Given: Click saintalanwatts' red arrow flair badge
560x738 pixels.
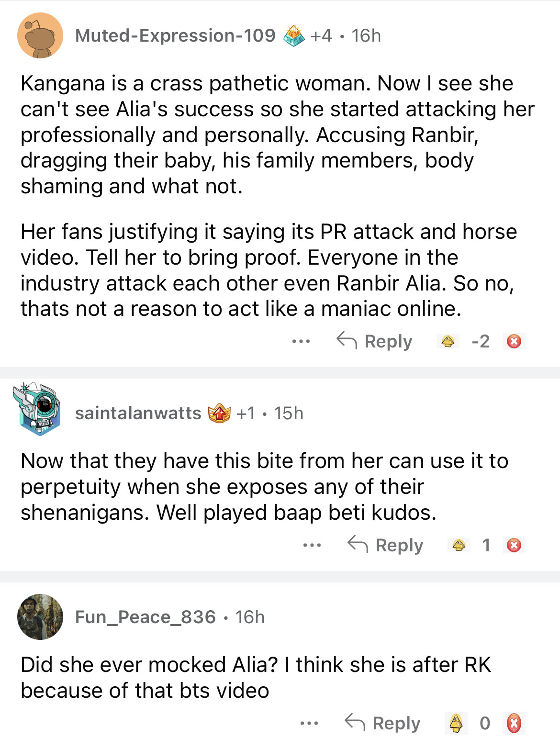Looking at the screenshot, I should (219, 413).
